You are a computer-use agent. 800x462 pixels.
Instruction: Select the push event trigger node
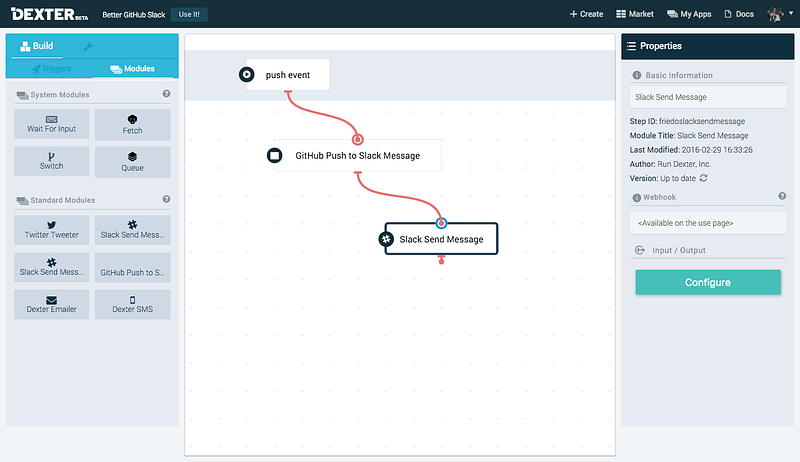[288, 74]
